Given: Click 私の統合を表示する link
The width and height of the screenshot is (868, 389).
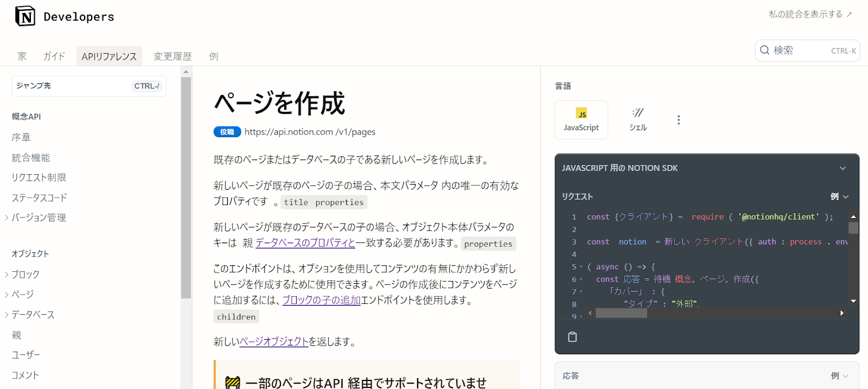Looking at the screenshot, I should [810, 14].
